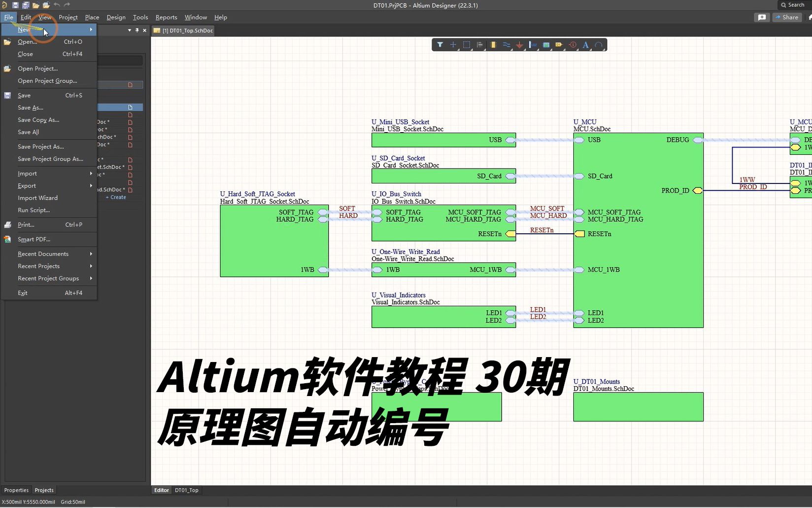The height and width of the screenshot is (508, 812).
Task: Select Run Script... menu entry
Action: tap(49, 210)
